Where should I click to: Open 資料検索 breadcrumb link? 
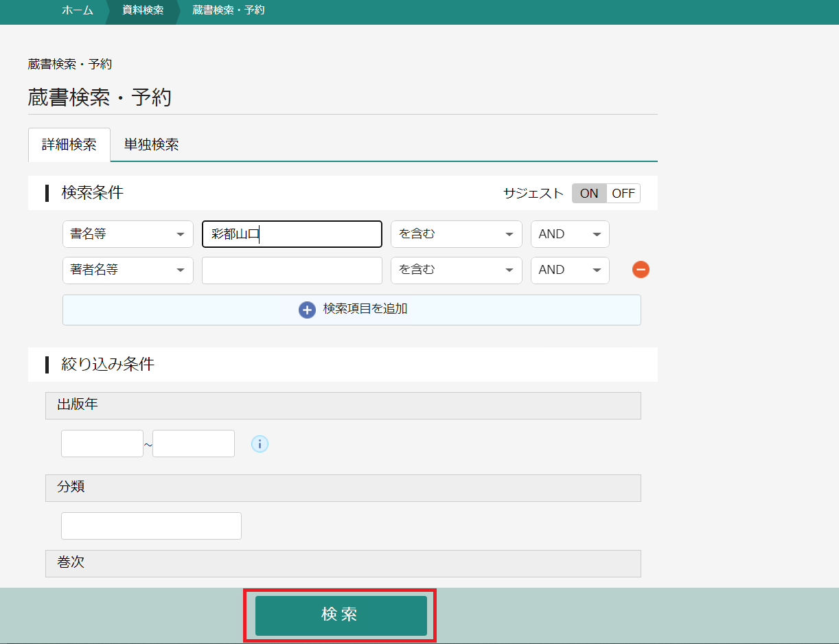143,10
